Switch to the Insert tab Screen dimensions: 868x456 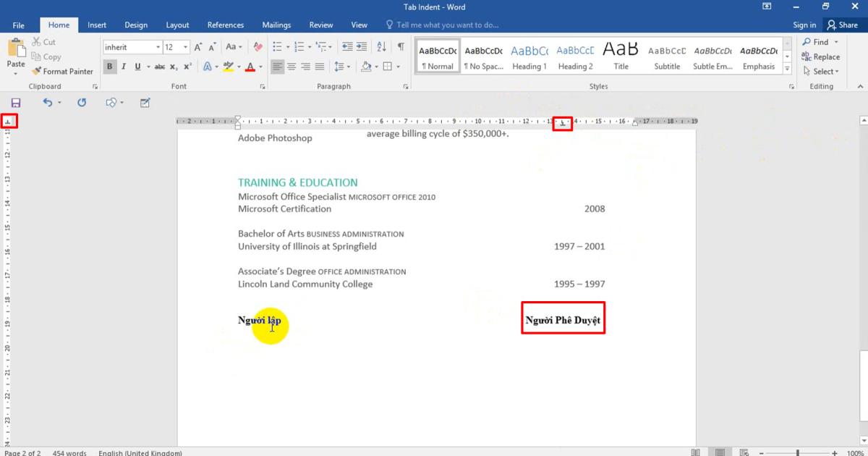click(97, 25)
